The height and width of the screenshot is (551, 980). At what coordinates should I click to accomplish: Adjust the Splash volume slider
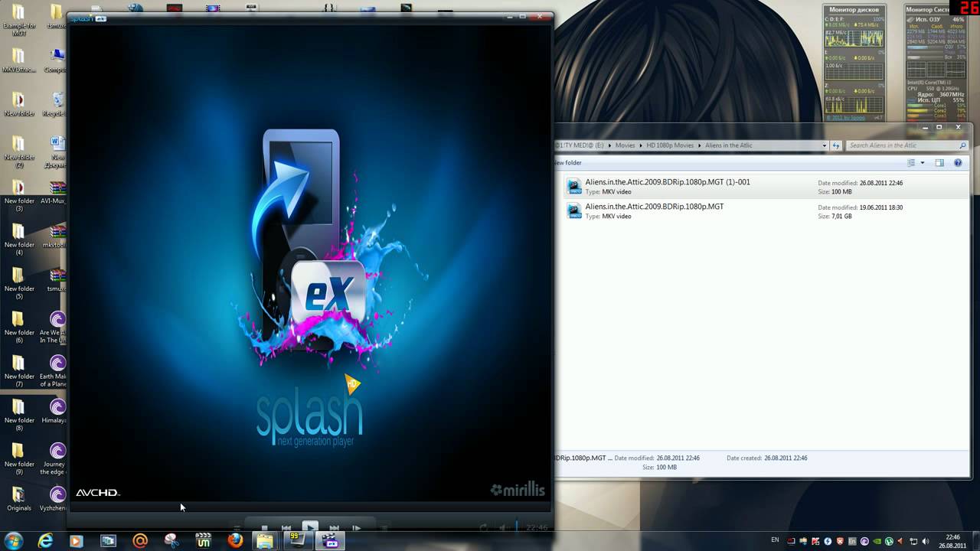(x=517, y=527)
